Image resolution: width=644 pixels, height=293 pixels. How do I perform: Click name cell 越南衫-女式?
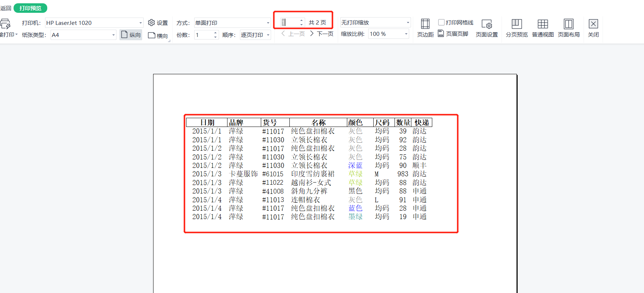[x=311, y=183]
